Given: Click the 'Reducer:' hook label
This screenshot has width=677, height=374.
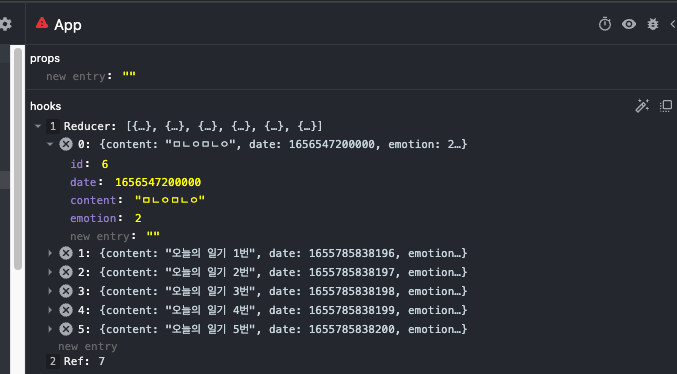Looking at the screenshot, I should [x=90, y=126].
